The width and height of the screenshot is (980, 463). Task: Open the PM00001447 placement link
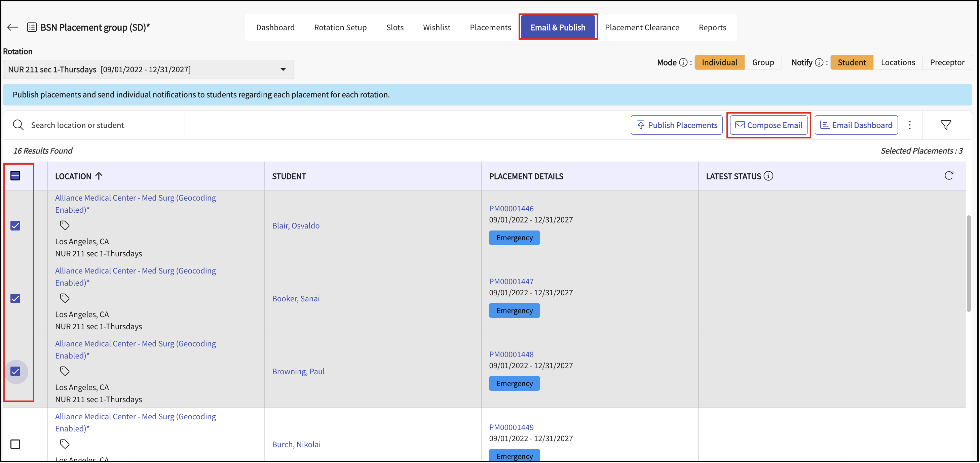tap(511, 281)
